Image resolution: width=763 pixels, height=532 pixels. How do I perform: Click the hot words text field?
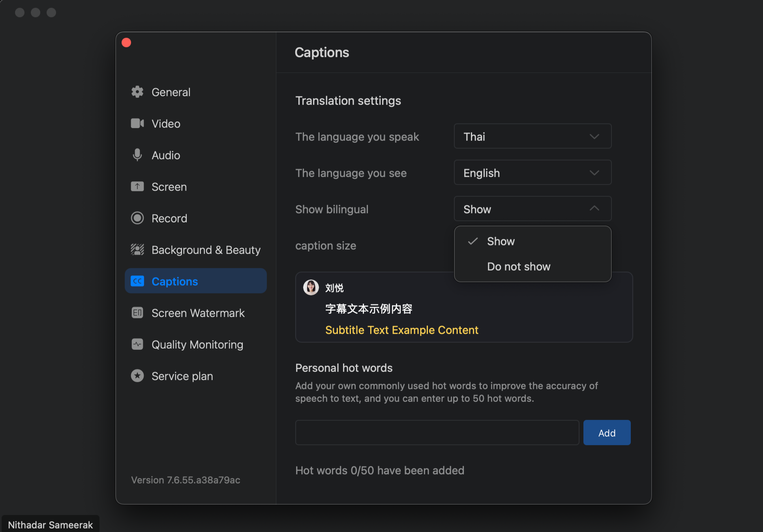coord(437,433)
